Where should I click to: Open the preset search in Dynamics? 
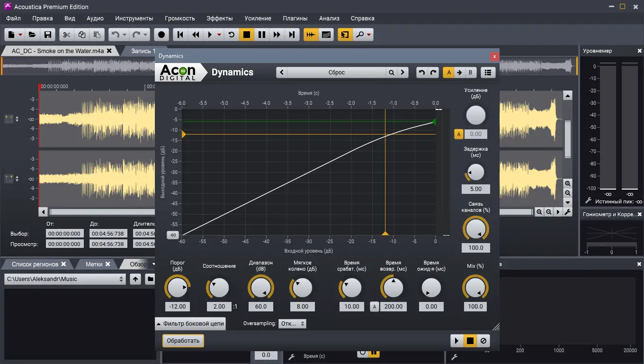tap(391, 72)
